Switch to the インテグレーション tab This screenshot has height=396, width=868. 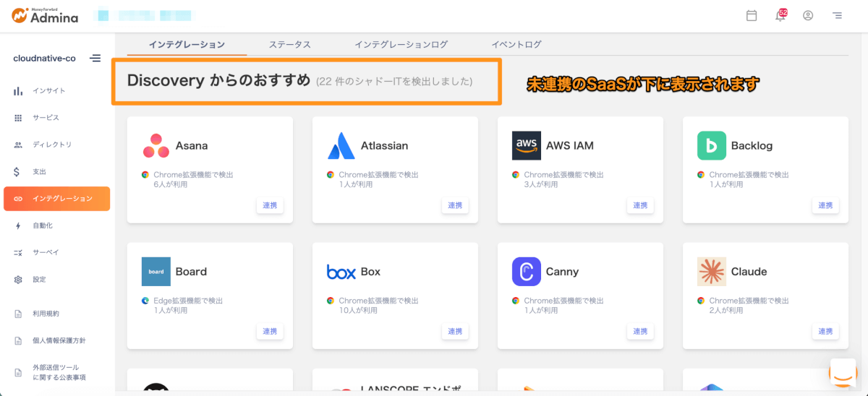pyautogui.click(x=187, y=45)
